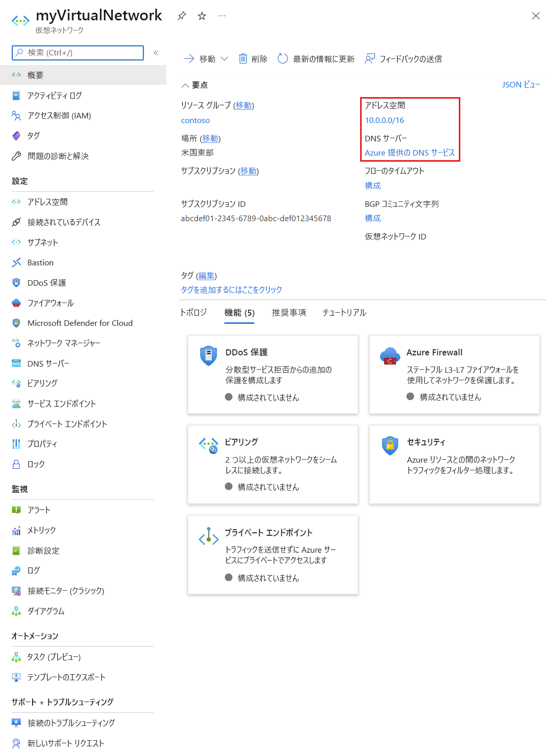The height and width of the screenshot is (756, 557).
Task: Click the アドレス空間 sidebar icon
Action: coord(16,202)
